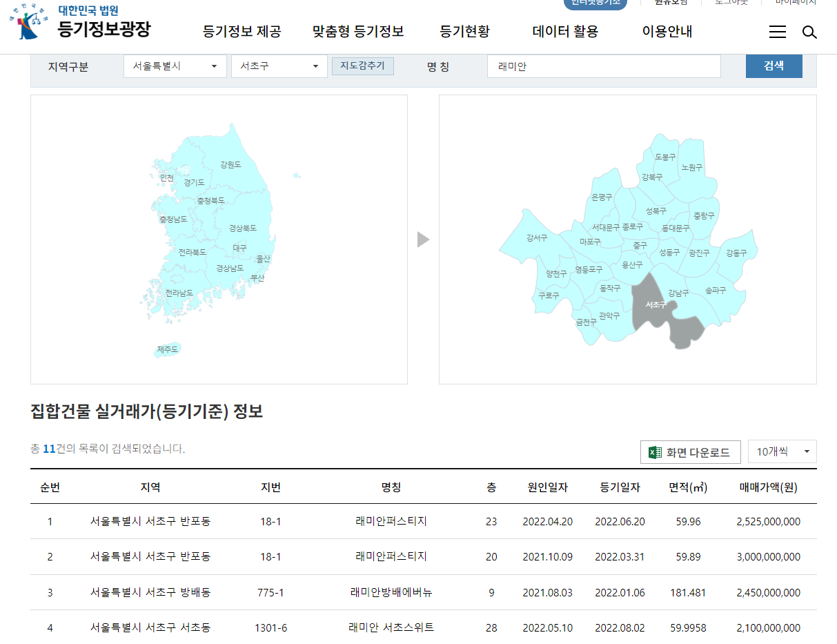
Task: Select 관악구 on the Seoul map
Action: click(609, 316)
